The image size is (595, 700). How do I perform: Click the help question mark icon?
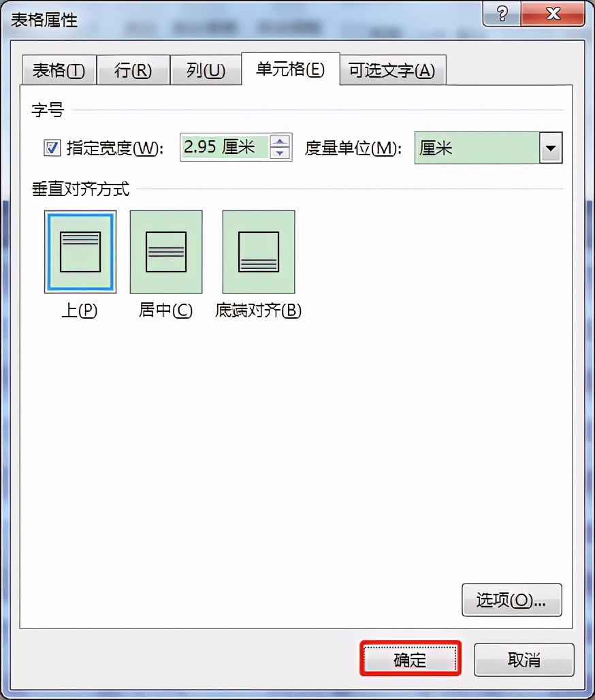tap(502, 14)
